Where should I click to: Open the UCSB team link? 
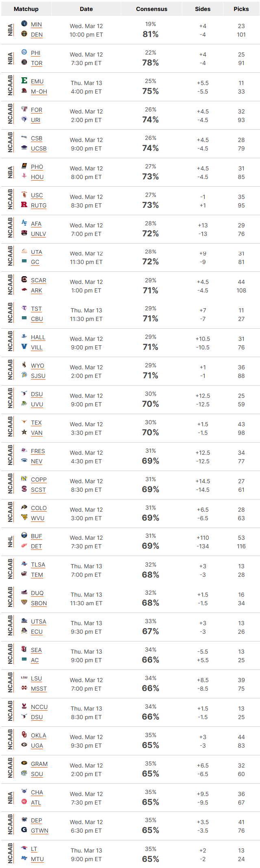pyautogui.click(x=39, y=148)
